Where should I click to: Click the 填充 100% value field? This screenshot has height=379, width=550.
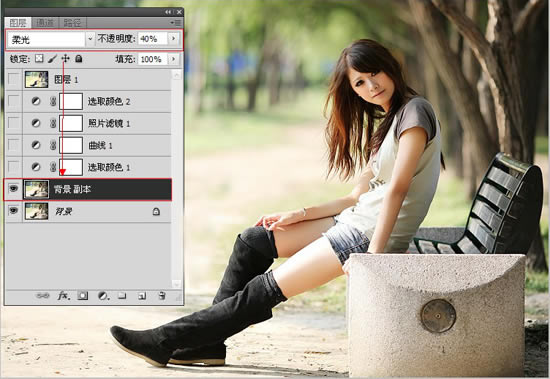pyautogui.click(x=153, y=59)
